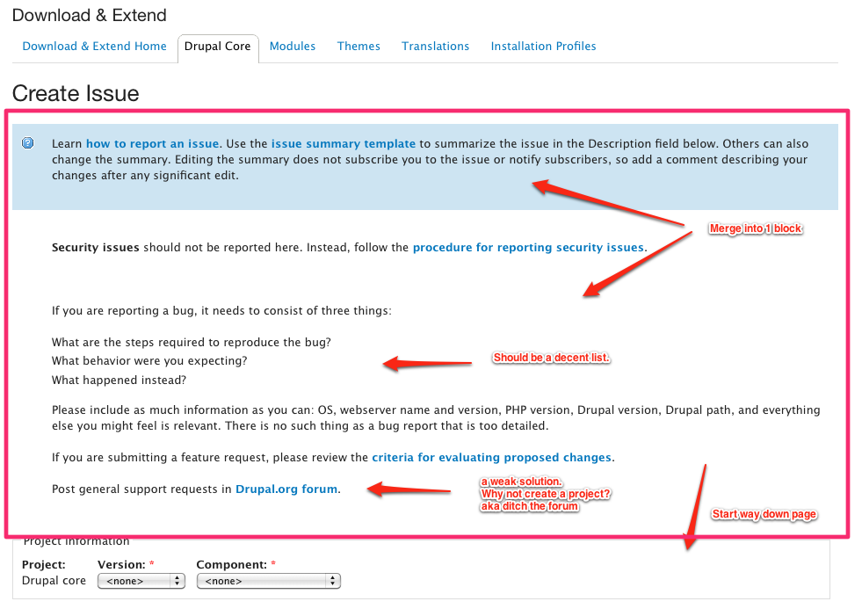
Task: Visit criteria for evaluating proposed changes link
Action: (491, 458)
